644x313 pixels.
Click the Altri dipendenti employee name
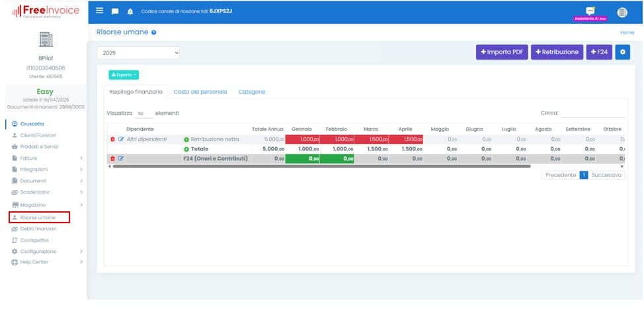coord(147,139)
